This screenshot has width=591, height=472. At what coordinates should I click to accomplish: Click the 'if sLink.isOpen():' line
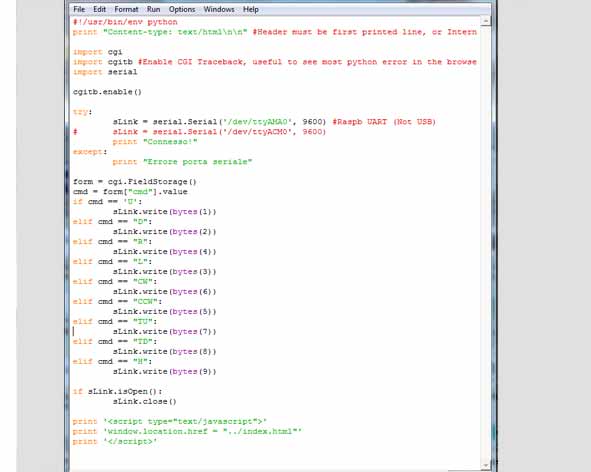(x=118, y=392)
